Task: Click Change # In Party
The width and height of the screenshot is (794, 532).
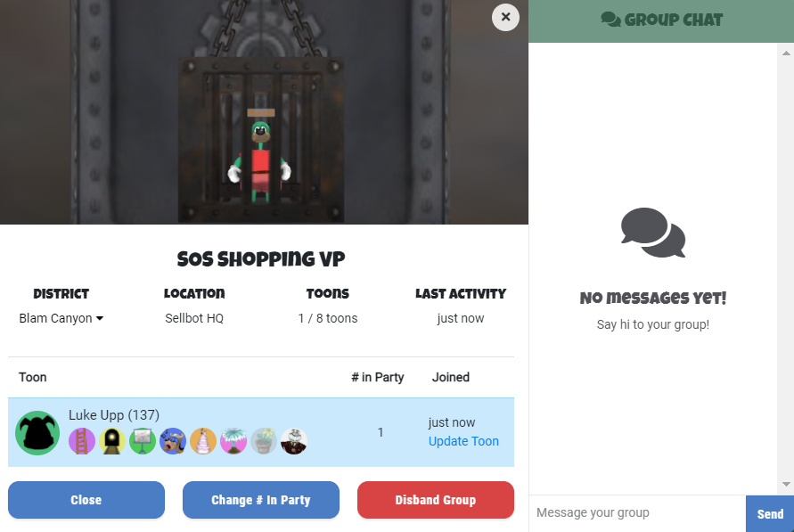Action: tap(260, 500)
